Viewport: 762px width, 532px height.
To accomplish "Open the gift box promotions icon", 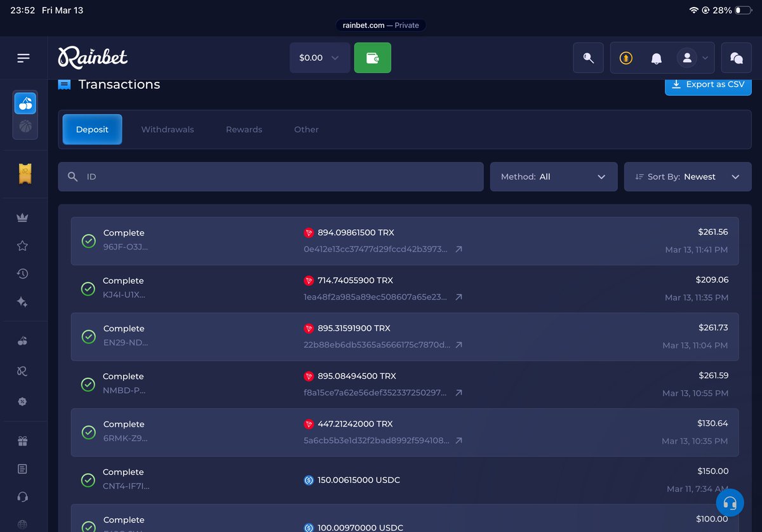I will [23, 441].
